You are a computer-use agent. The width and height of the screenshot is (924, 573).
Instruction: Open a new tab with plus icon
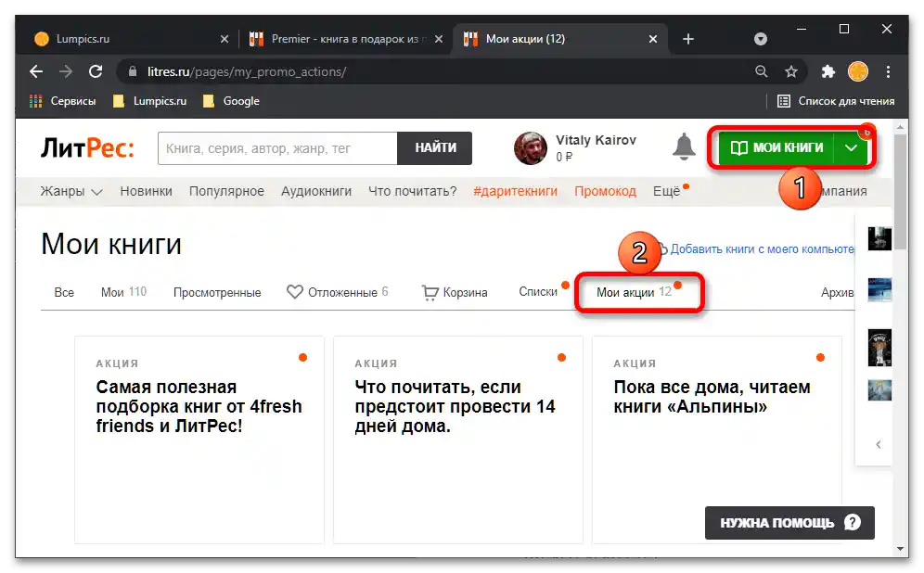pyautogui.click(x=688, y=39)
